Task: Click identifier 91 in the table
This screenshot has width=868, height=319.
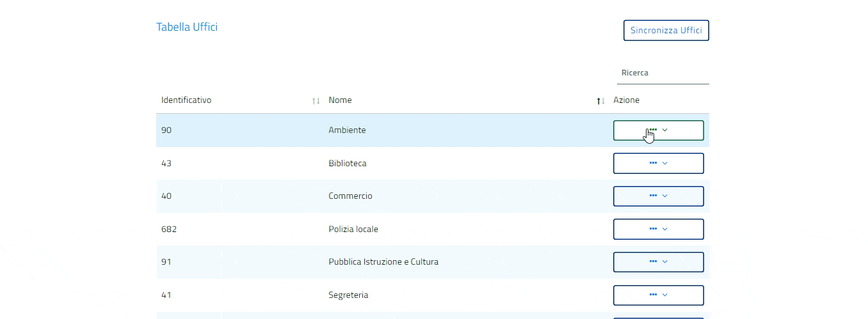Action: (166, 262)
